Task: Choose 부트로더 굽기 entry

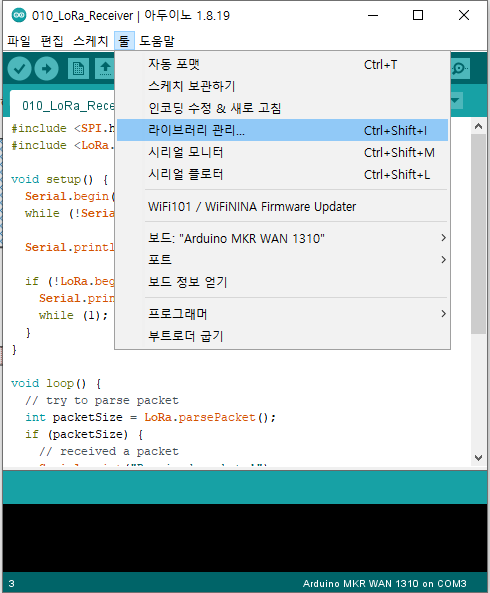Action: coord(282,336)
